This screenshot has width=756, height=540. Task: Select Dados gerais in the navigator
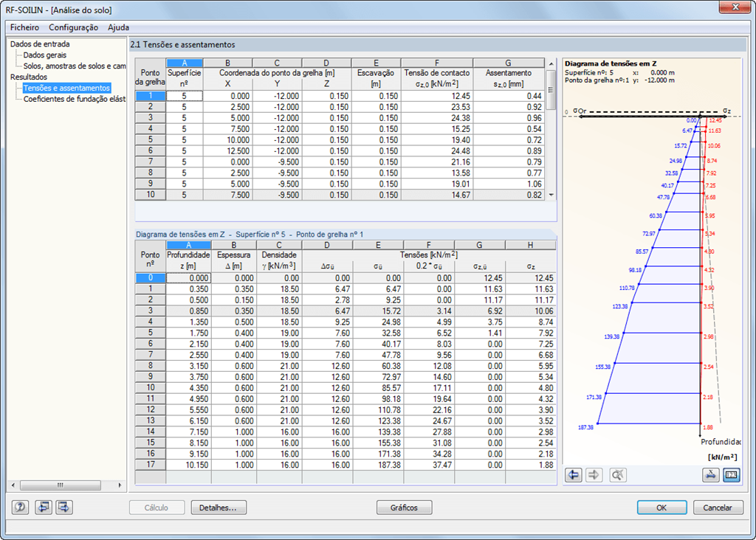tap(45, 55)
